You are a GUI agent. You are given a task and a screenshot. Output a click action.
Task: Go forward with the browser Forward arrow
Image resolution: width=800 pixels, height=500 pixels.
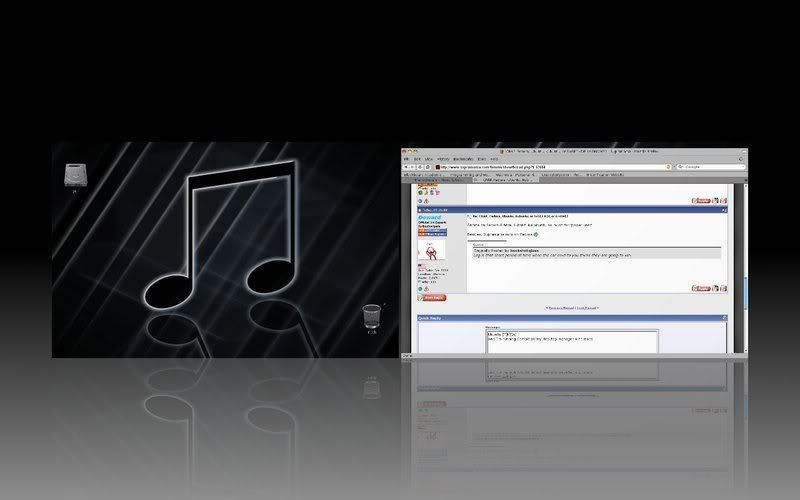412,167
